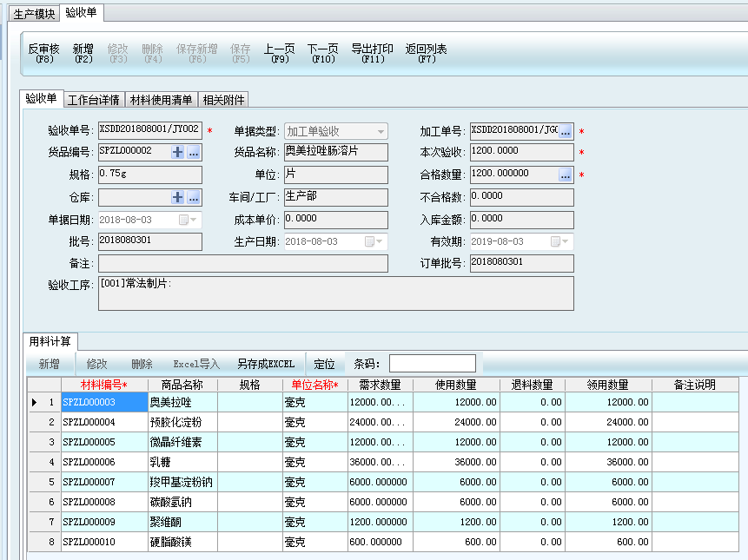
Task: Click the 货品名称 field 奥美拉唑肠溶片
Action: [336, 153]
